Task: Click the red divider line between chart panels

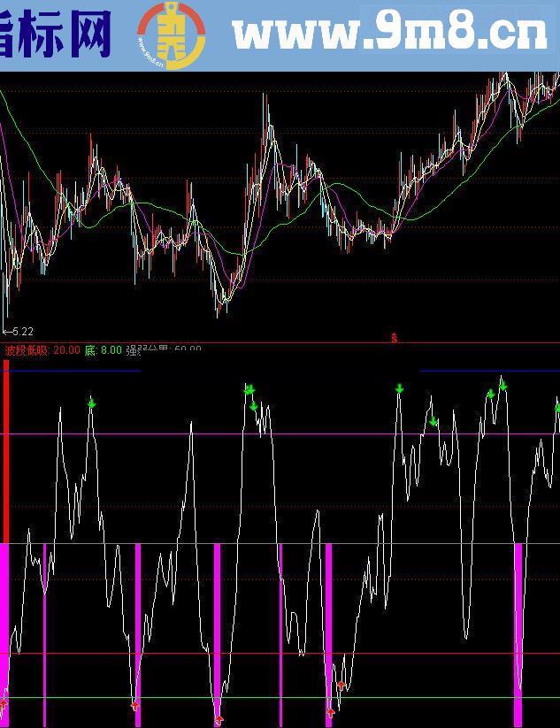Action: coord(265,342)
